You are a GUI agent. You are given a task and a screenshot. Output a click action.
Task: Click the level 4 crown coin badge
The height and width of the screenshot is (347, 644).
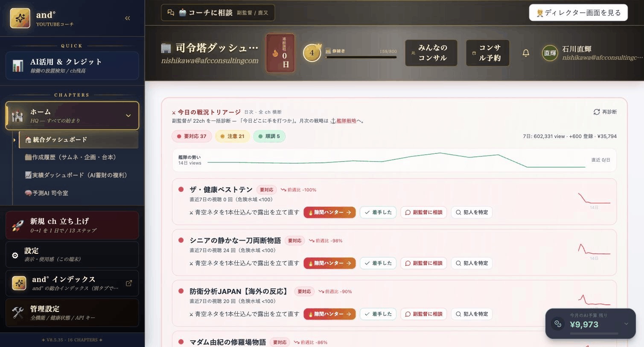(x=312, y=53)
